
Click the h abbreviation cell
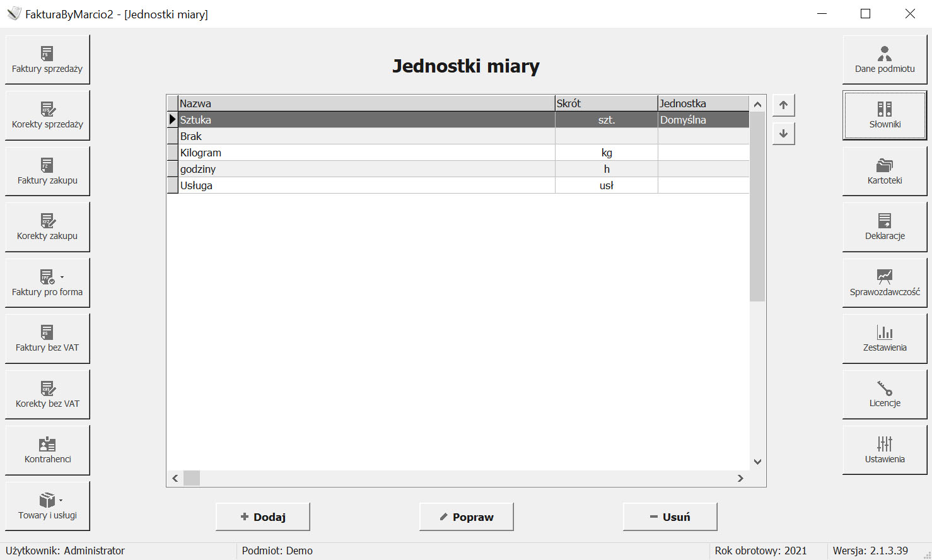(607, 169)
